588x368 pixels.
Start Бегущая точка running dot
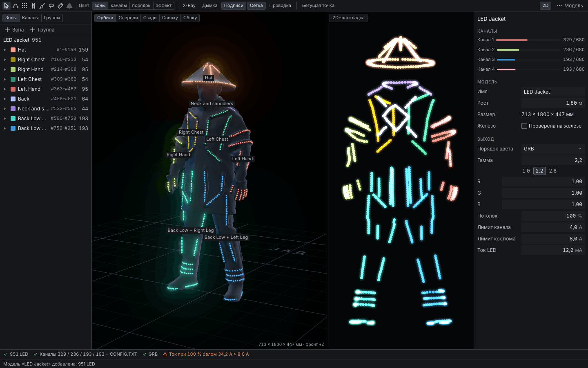(318, 6)
